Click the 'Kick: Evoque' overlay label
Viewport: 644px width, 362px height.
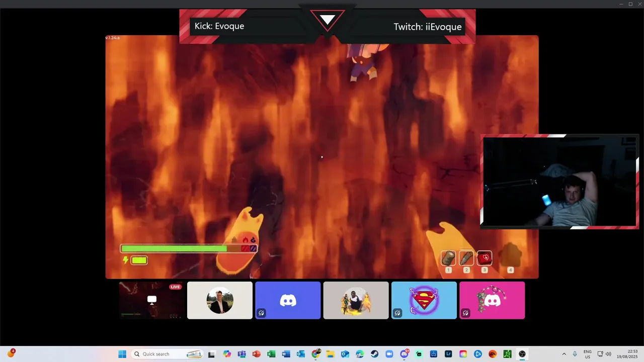point(219,26)
